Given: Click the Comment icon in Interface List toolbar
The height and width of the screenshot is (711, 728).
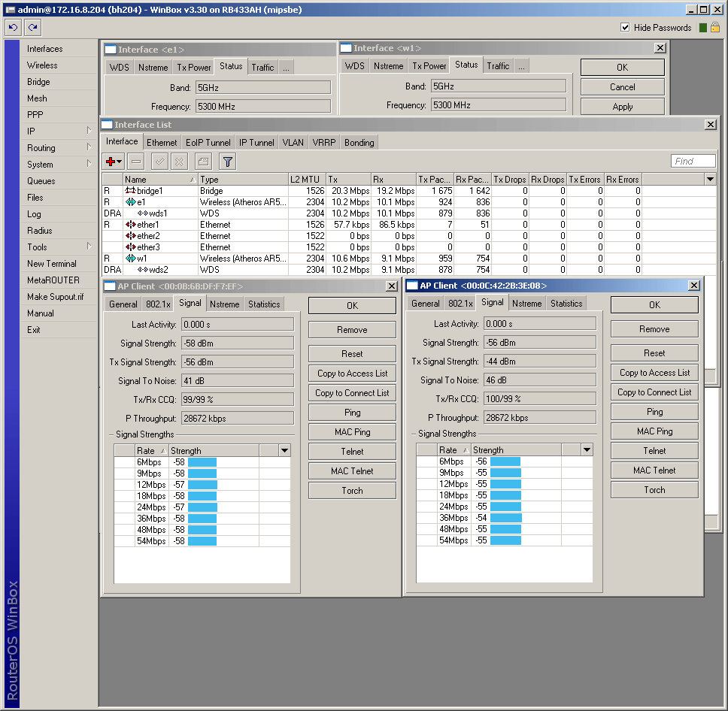Looking at the screenshot, I should coord(202,162).
